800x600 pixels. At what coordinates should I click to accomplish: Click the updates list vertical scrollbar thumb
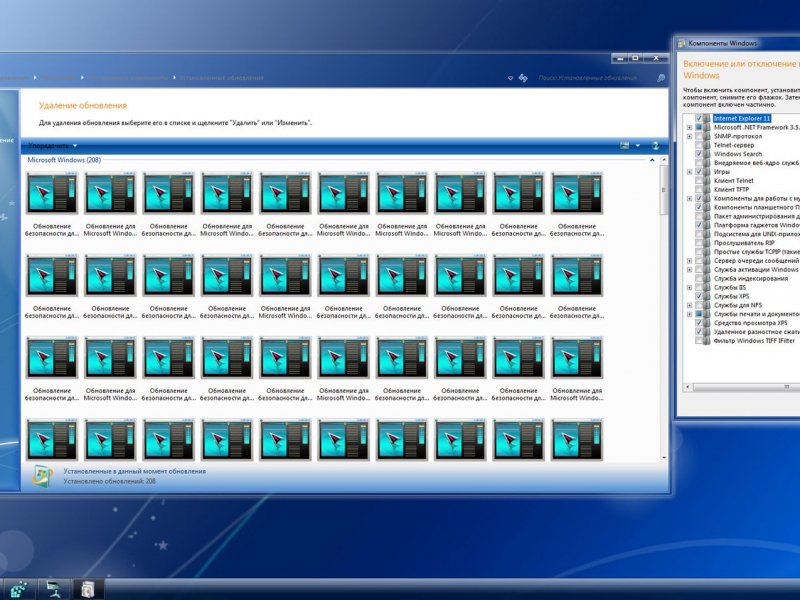[x=664, y=190]
